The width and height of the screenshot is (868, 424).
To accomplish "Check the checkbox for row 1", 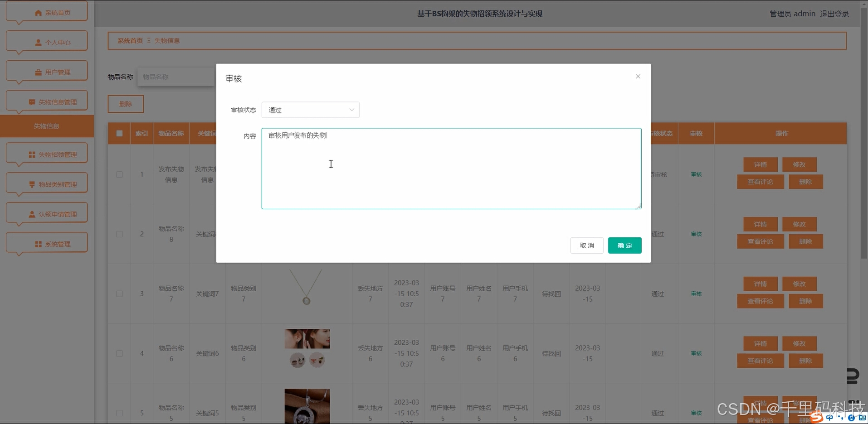I will tap(119, 174).
